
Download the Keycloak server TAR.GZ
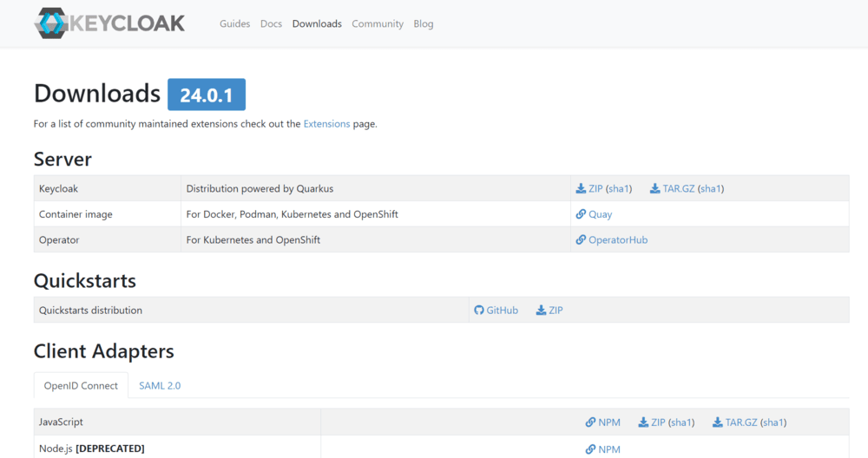pyautogui.click(x=679, y=188)
